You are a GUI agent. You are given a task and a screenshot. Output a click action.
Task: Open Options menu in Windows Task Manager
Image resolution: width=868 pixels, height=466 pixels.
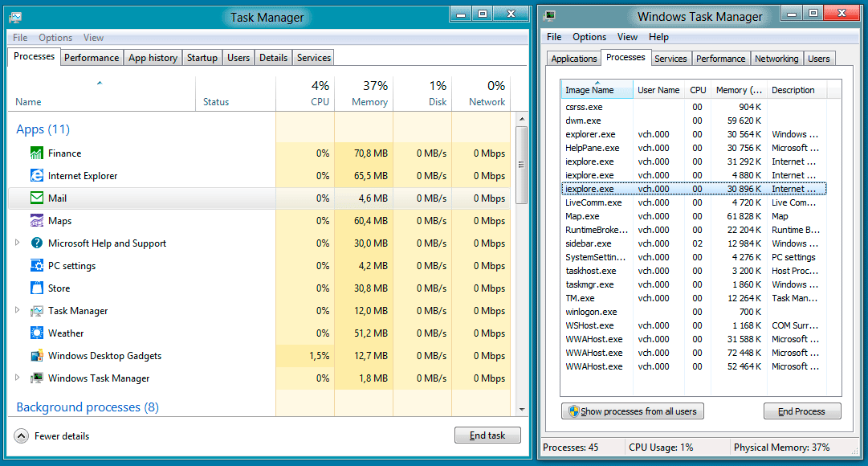[x=589, y=37]
